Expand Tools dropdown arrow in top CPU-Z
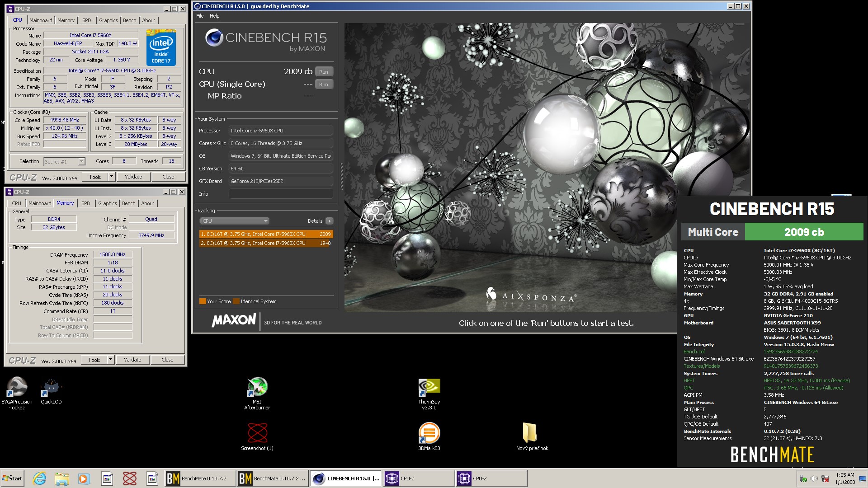The height and width of the screenshot is (488, 868). (x=111, y=177)
